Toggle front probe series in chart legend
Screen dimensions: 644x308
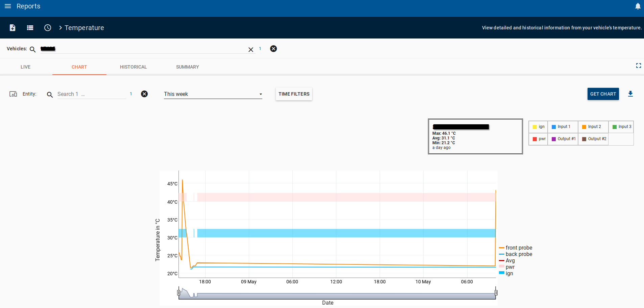[516, 248]
